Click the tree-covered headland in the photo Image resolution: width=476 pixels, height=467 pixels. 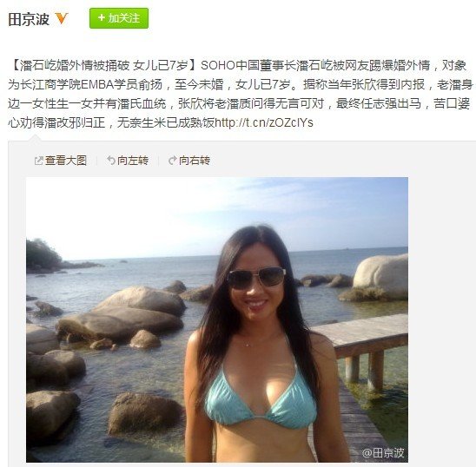tap(44, 255)
